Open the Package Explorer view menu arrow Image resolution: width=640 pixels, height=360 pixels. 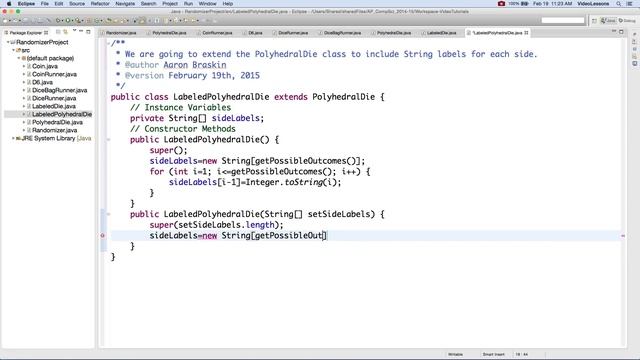pos(74,31)
